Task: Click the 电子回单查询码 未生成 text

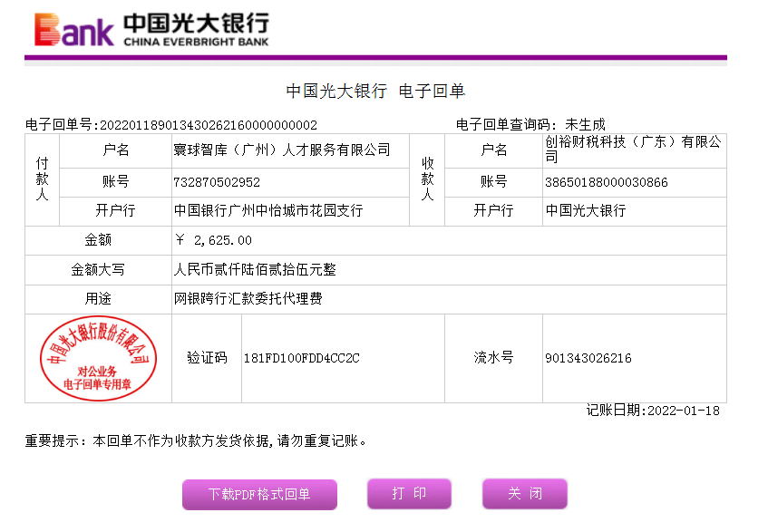Action: (530, 124)
